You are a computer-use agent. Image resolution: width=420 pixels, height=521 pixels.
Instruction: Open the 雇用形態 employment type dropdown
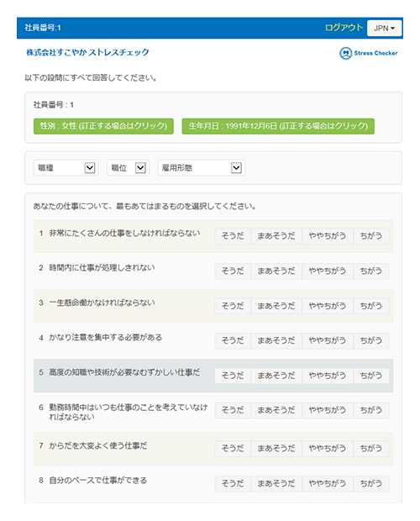[202, 168]
